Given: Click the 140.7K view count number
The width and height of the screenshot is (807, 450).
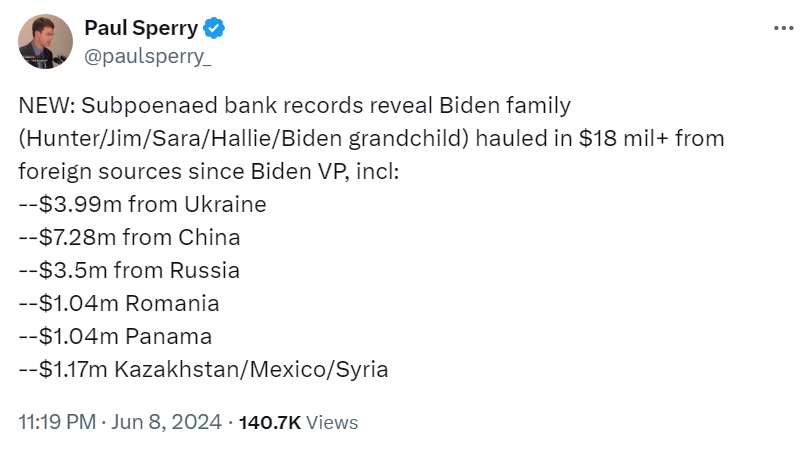Looking at the screenshot, I should pos(270,422).
